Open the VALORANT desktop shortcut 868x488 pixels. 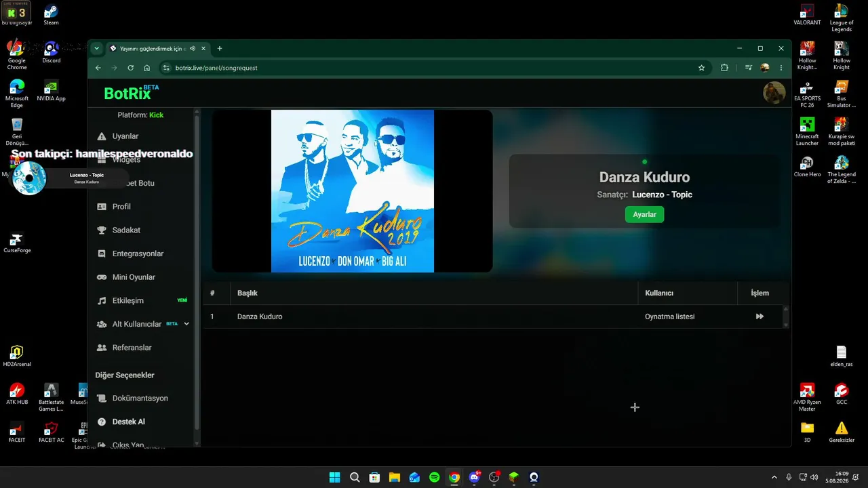click(x=807, y=15)
